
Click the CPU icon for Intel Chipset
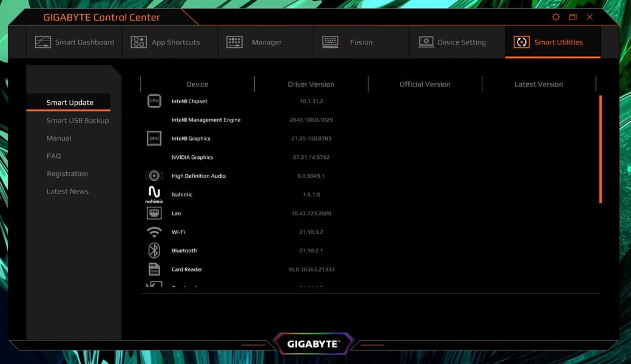click(154, 101)
